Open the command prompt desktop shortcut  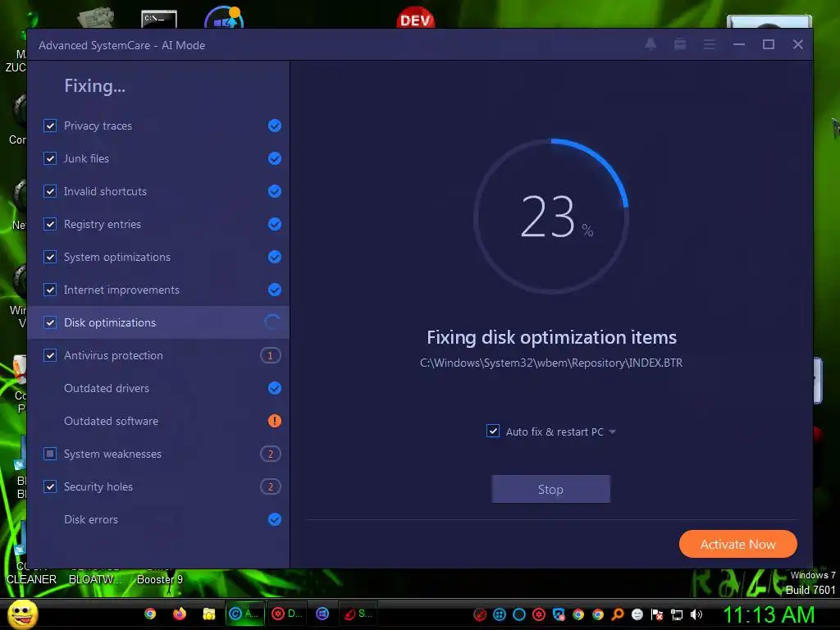point(159,20)
